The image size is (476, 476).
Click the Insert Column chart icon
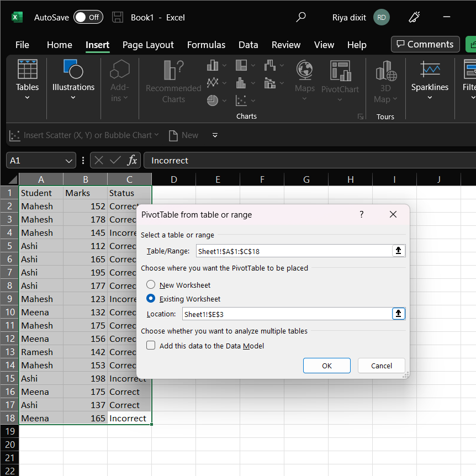(213, 65)
